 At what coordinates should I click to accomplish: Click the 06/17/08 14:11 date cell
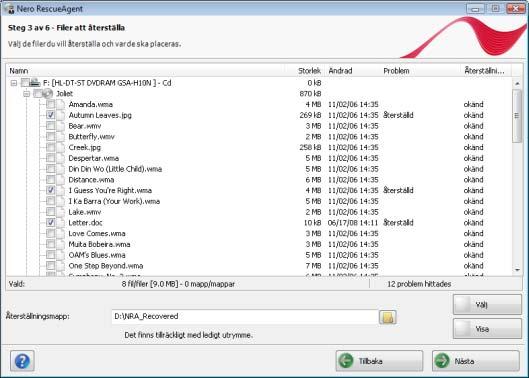(x=353, y=223)
